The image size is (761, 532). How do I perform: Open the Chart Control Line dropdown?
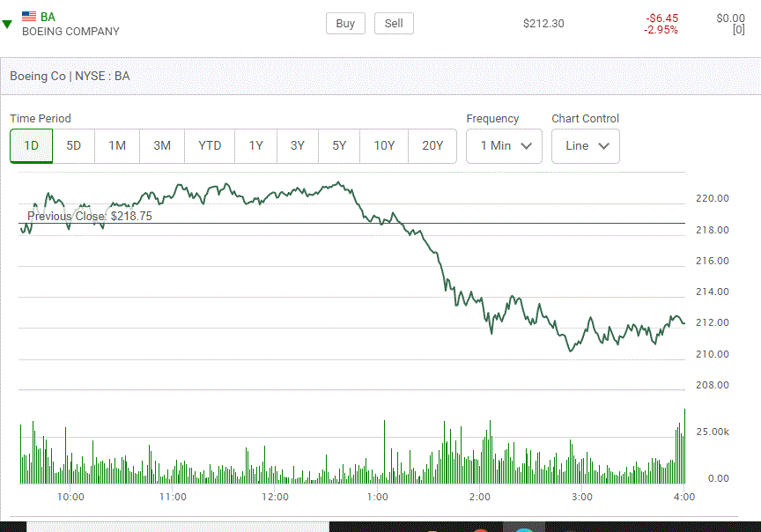point(586,145)
